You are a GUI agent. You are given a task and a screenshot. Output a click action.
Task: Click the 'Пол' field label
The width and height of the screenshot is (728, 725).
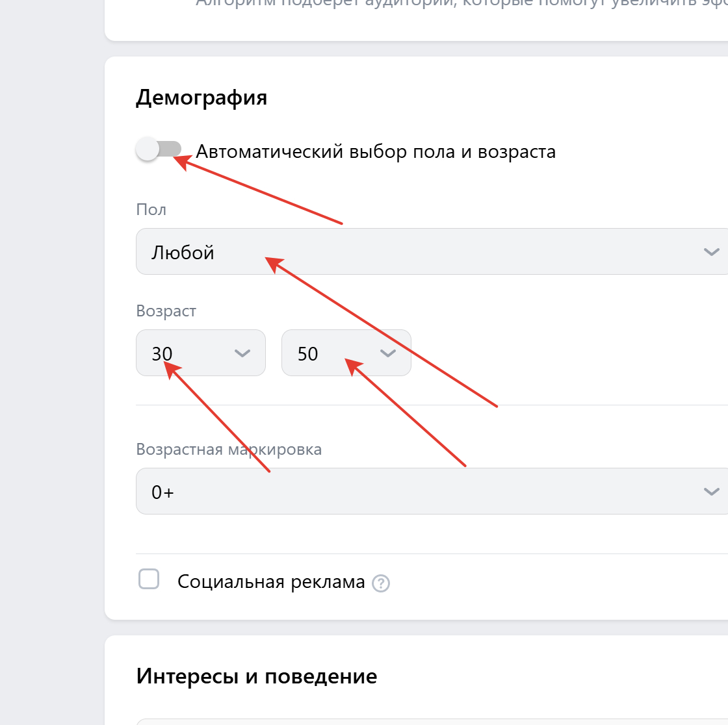(151, 209)
